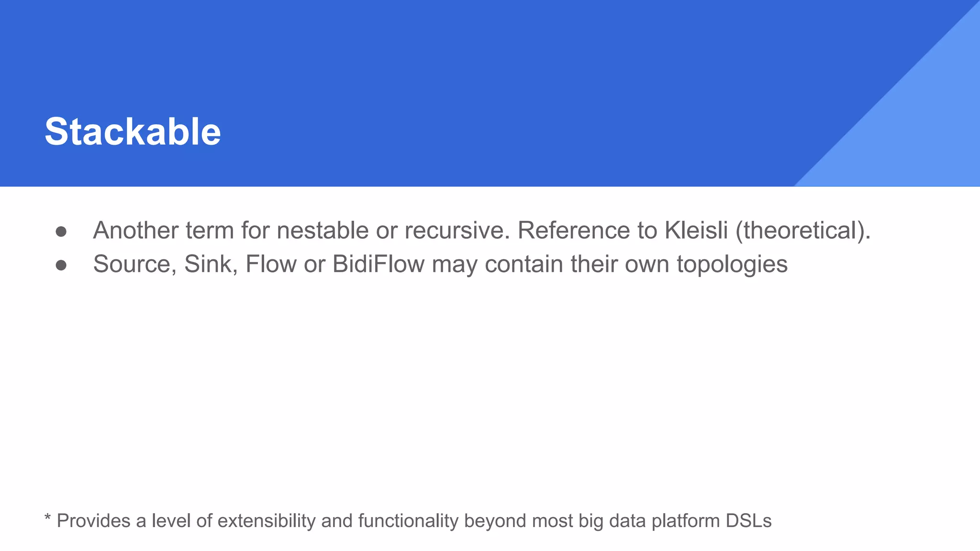Select the second bullet point marker
Viewport: 980px width, 551px height.
[61, 265]
